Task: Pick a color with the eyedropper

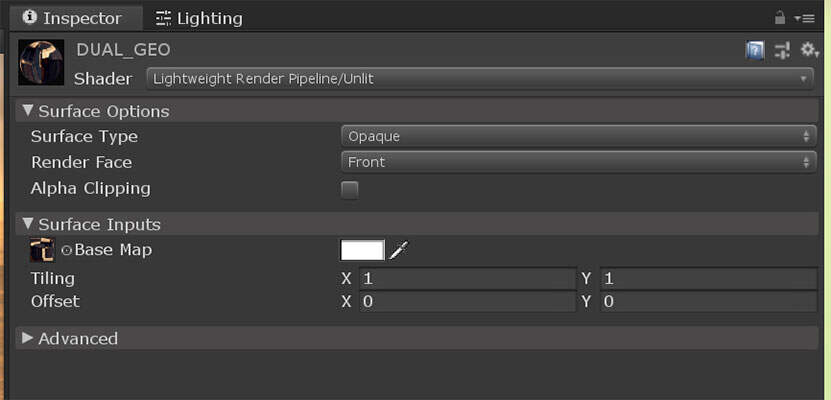Action: (x=400, y=250)
